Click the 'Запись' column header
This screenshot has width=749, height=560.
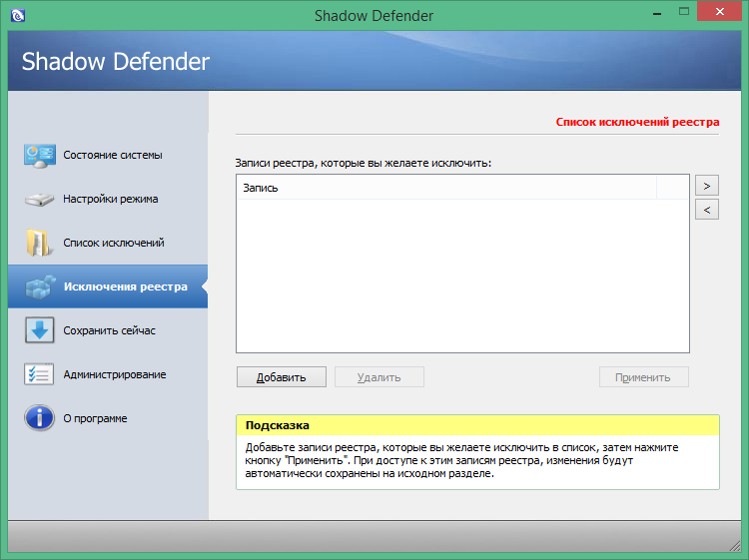pyautogui.click(x=445, y=188)
